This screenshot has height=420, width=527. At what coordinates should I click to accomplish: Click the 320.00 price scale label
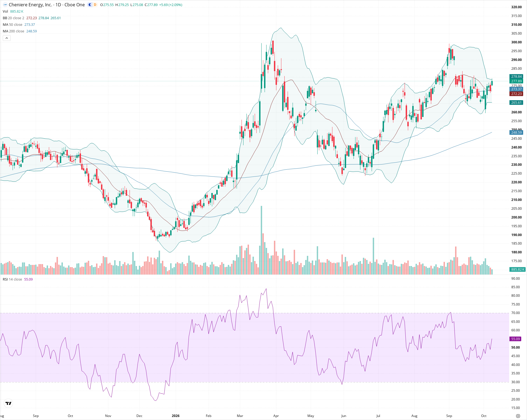click(x=517, y=7)
